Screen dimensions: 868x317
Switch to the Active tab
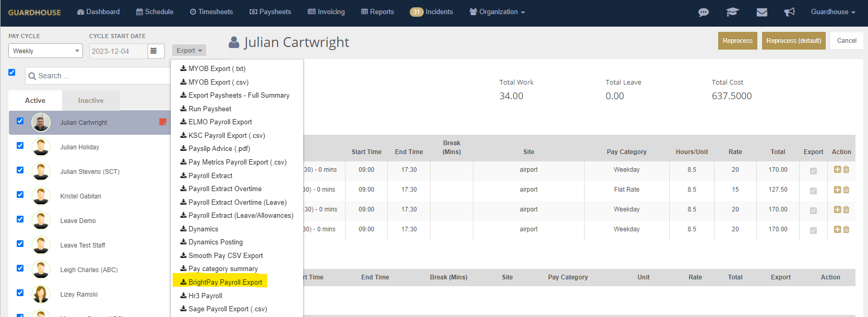(x=35, y=100)
